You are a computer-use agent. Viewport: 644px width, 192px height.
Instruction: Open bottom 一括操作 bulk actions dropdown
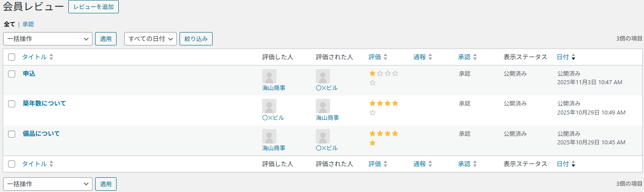48,184
